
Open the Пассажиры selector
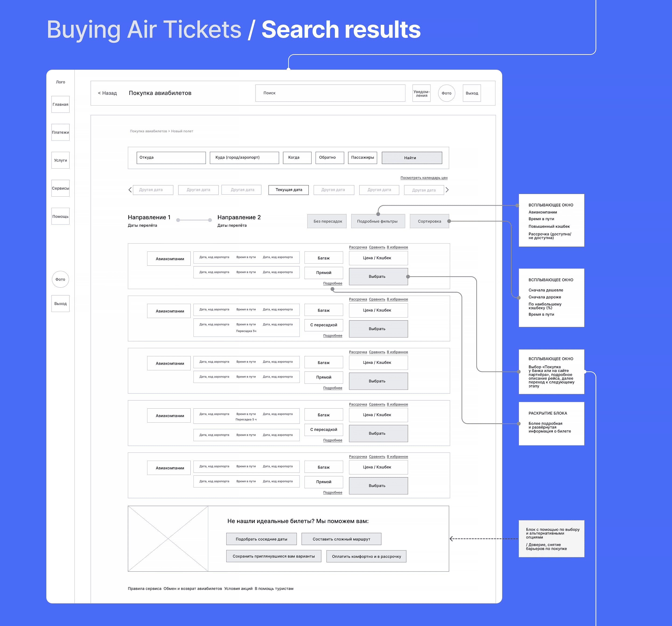pyautogui.click(x=363, y=158)
